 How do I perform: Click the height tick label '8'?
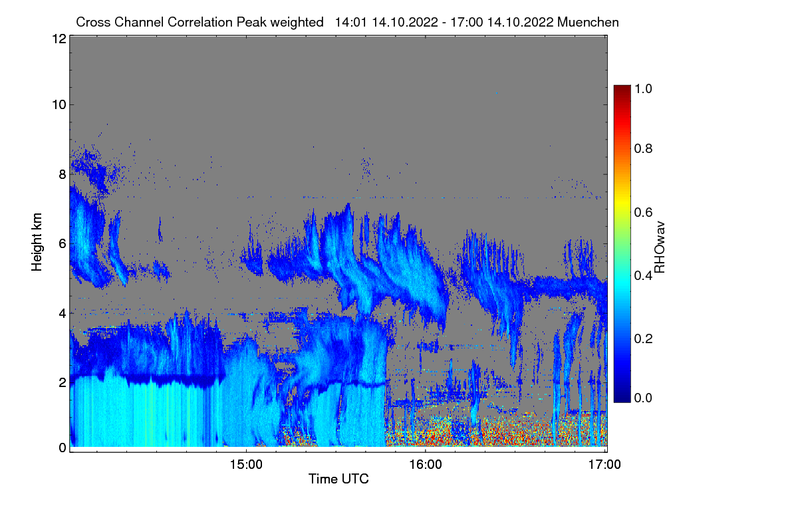62,174
